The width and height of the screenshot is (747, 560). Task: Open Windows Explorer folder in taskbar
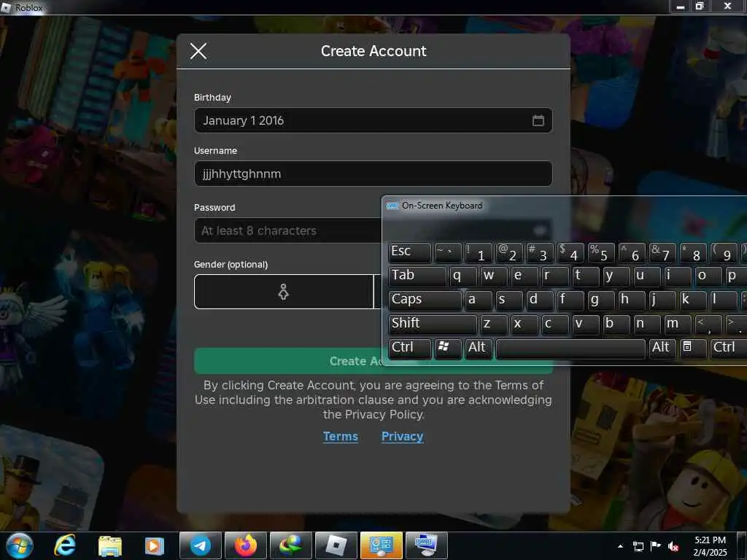click(x=110, y=545)
